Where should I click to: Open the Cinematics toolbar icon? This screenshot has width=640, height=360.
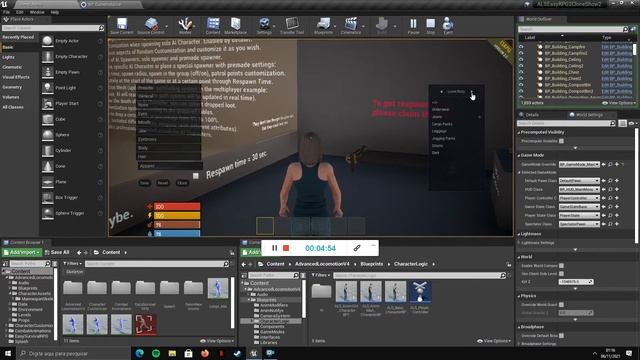[x=351, y=24]
